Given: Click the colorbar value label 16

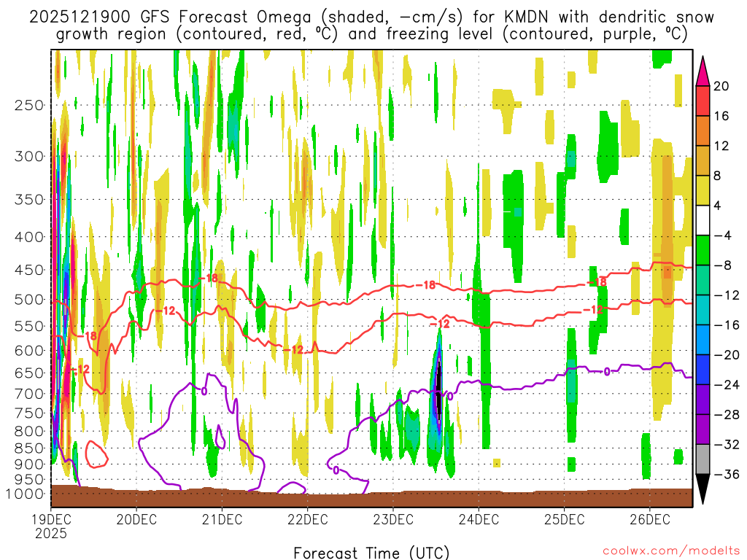Looking at the screenshot, I should point(721,116).
